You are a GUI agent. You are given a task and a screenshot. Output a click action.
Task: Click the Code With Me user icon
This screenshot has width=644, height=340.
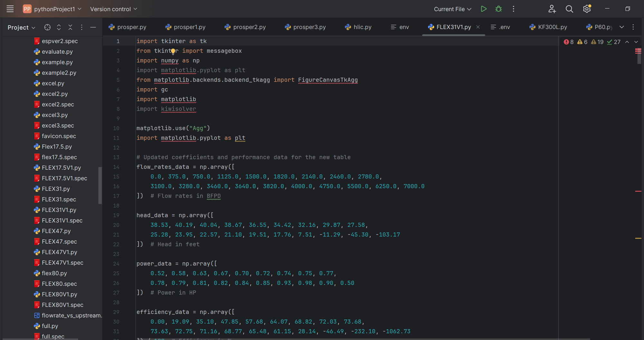pyautogui.click(x=552, y=9)
